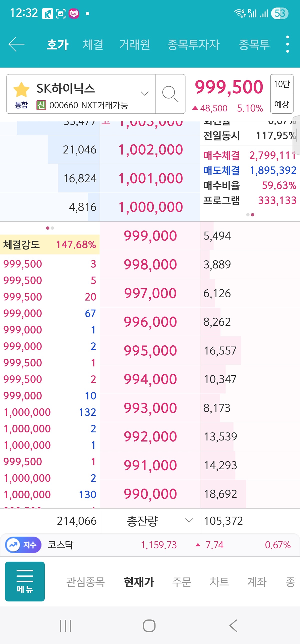The height and width of the screenshot is (644, 300).
Task: Switch to the 체결 tab
Action: point(93,45)
